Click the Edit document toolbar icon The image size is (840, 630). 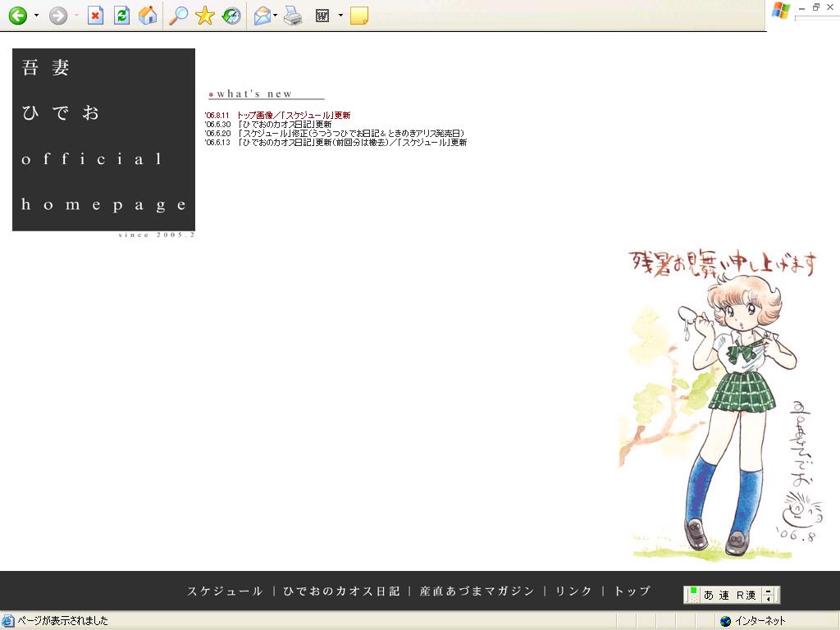coord(322,16)
